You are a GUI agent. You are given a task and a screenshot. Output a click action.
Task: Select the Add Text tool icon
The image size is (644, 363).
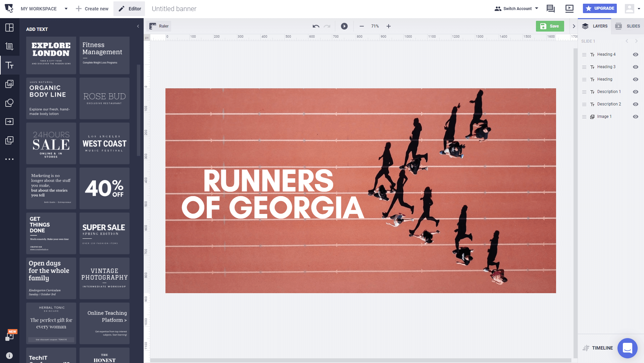(9, 65)
